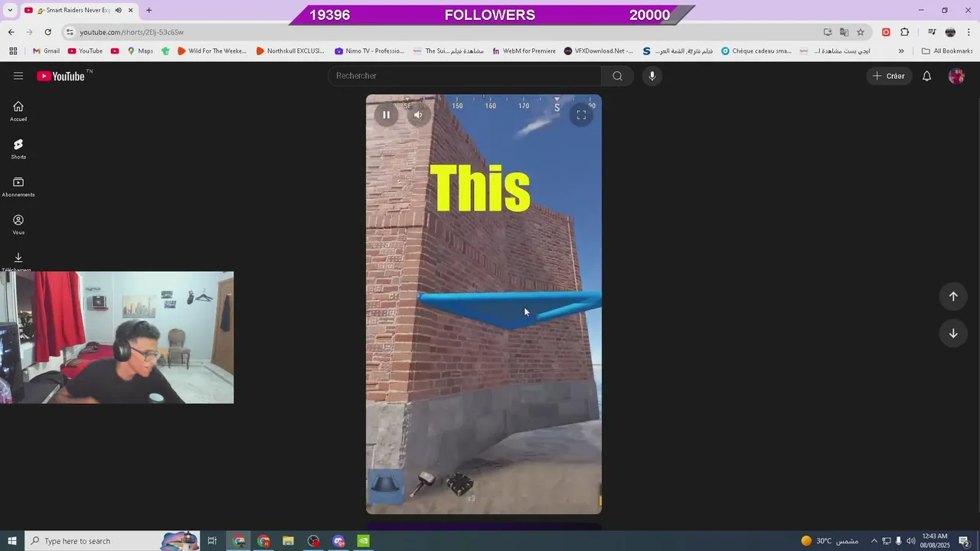Mute tab audio via speaker icon
The height and width of the screenshot is (551, 980).
click(x=118, y=11)
